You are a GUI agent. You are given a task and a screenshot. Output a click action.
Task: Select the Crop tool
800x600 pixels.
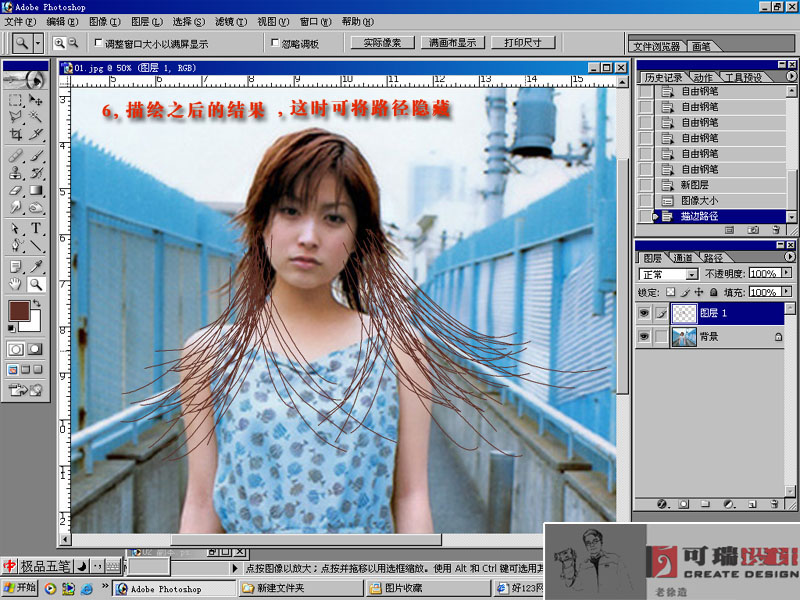click(16, 134)
